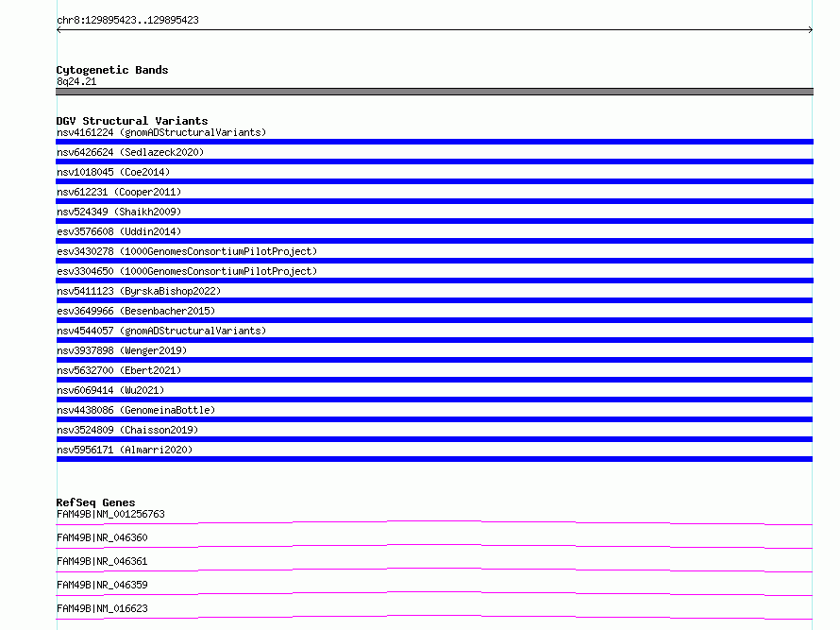Click the nsv5632700 (Ebert2021) label
The image size is (840, 630).
point(119,370)
